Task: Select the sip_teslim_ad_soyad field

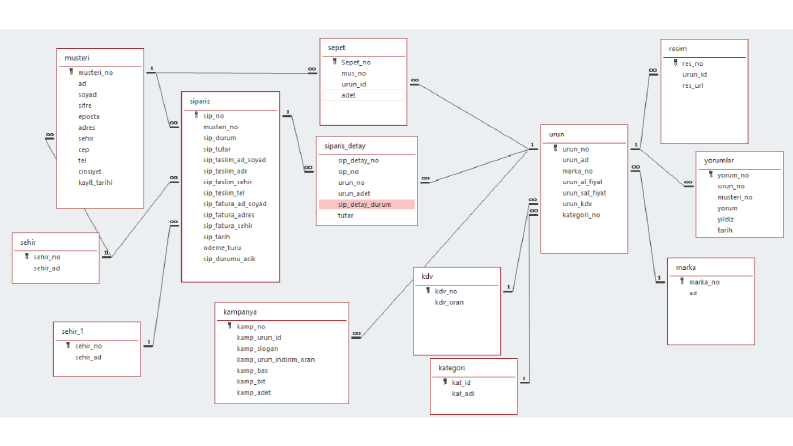Action: click(x=234, y=160)
